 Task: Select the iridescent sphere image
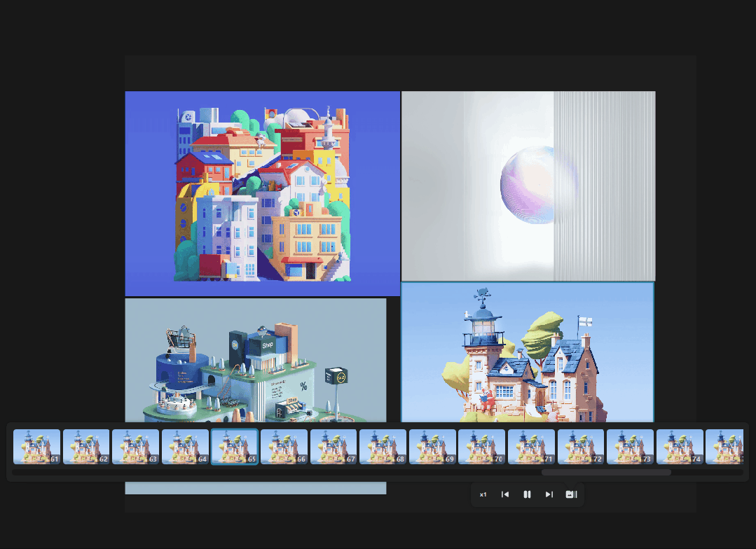[x=528, y=186]
